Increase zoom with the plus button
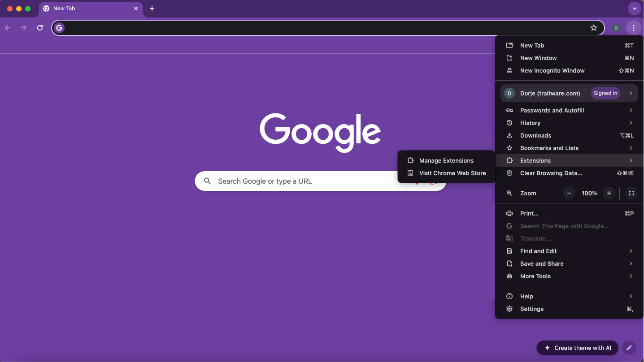The height and width of the screenshot is (362, 644). (x=609, y=193)
